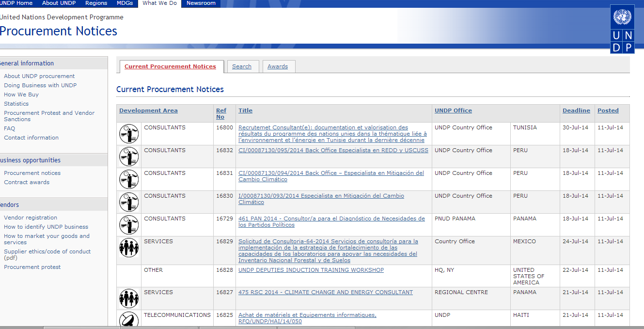This screenshot has height=329, width=644.
Task: Go to Contract awards sidebar link
Action: click(27, 182)
